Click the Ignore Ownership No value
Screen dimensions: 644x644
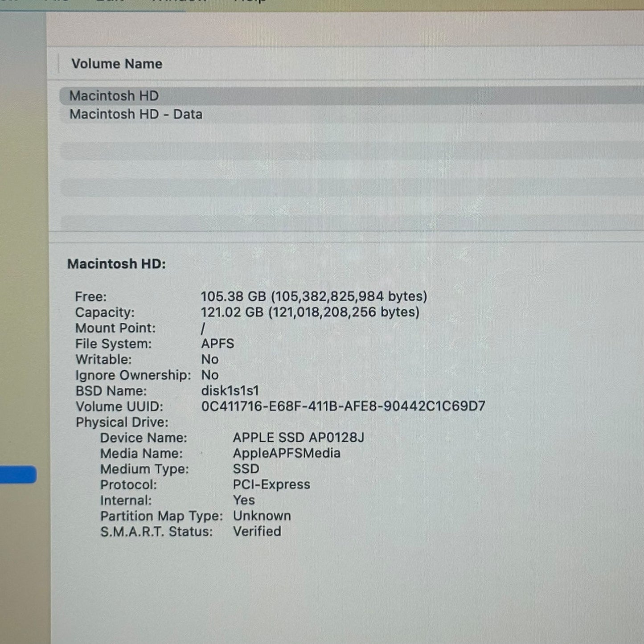click(x=209, y=375)
